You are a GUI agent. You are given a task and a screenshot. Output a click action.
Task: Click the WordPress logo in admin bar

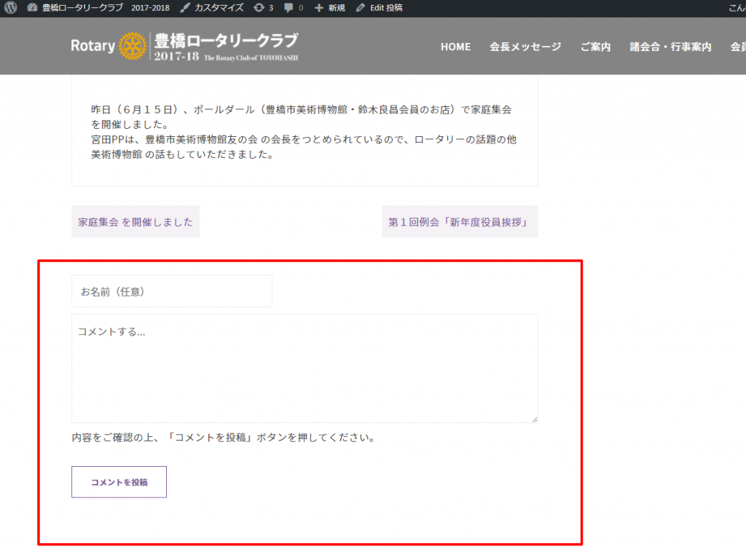tap(10, 8)
